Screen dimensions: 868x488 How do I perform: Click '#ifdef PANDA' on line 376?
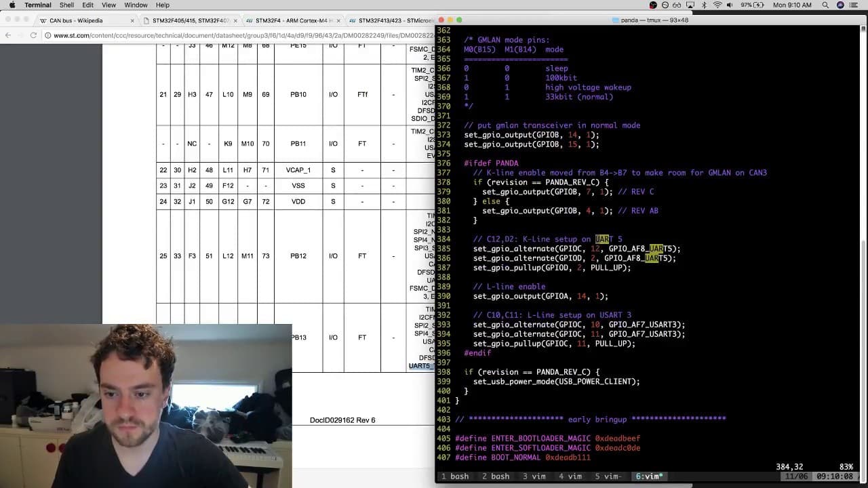click(491, 163)
